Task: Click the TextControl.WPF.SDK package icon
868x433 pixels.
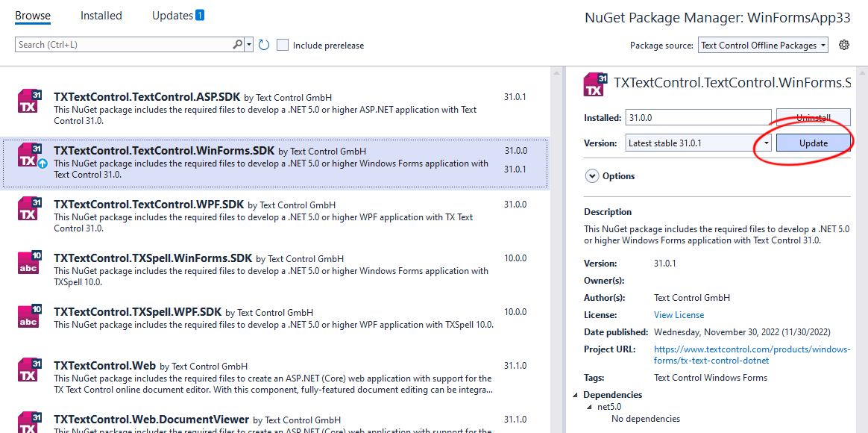Action: click(29, 208)
